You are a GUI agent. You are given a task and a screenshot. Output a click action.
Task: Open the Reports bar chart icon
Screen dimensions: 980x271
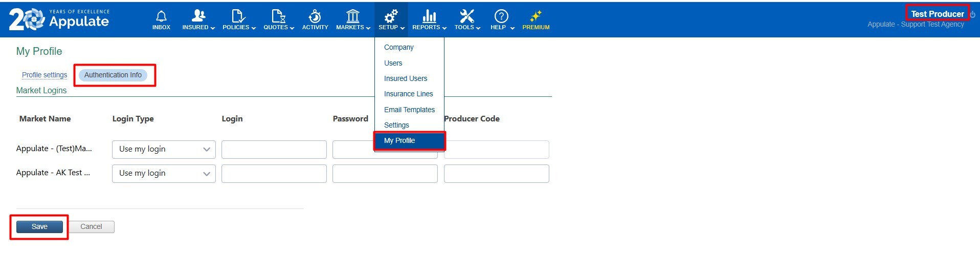click(x=429, y=16)
